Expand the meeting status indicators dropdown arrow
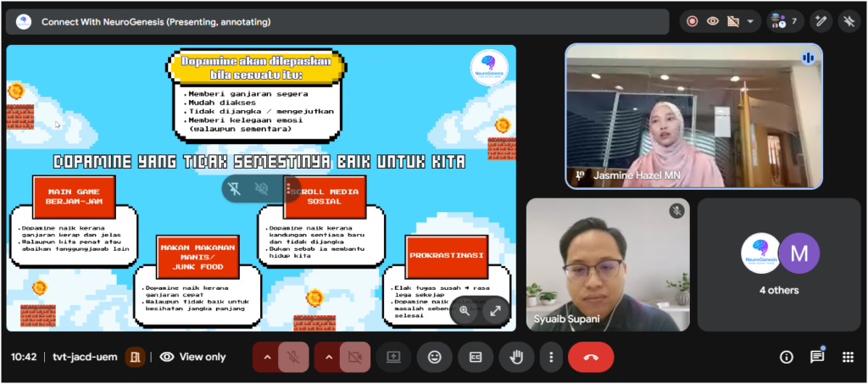Viewport: 868px width, 384px height. click(750, 21)
